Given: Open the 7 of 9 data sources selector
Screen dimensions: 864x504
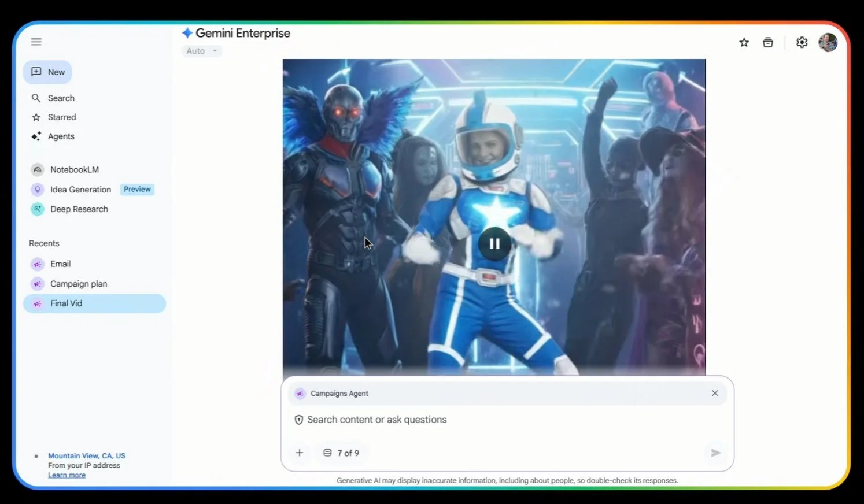Looking at the screenshot, I should 341,453.
